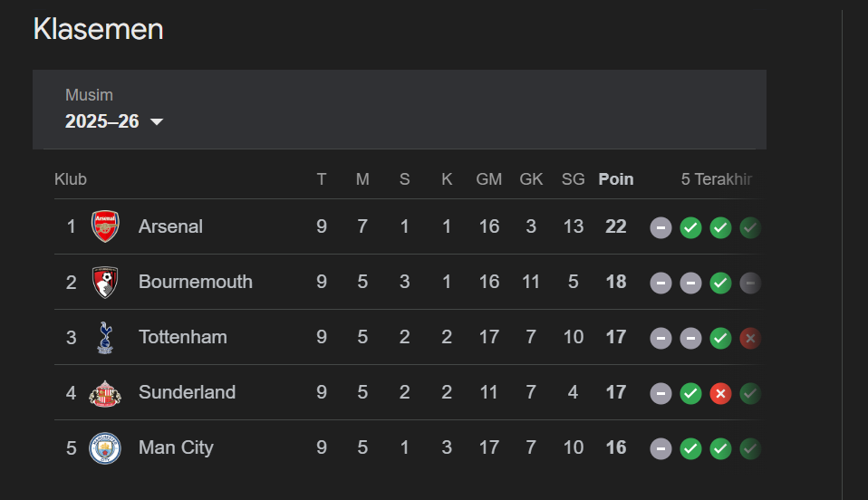Click Bournemouth's green win result icon
The image size is (868, 500).
pyautogui.click(x=720, y=283)
